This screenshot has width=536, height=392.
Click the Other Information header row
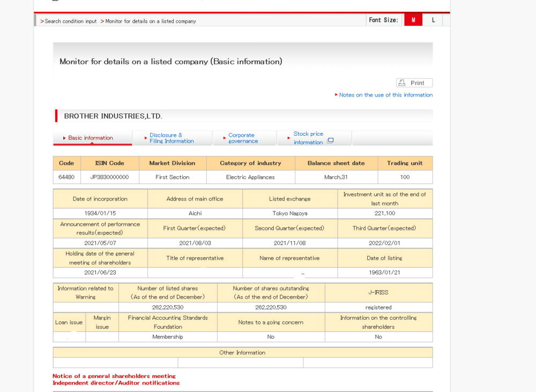click(x=242, y=352)
